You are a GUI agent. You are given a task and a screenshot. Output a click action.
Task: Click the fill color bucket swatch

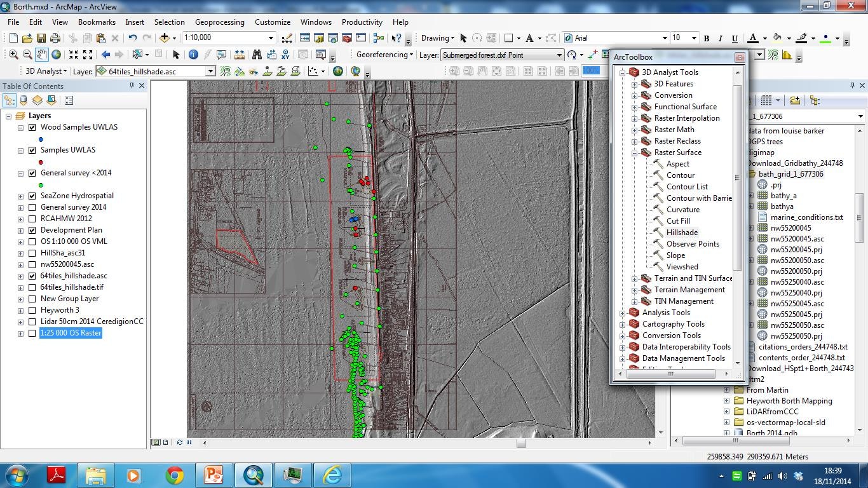(x=778, y=38)
